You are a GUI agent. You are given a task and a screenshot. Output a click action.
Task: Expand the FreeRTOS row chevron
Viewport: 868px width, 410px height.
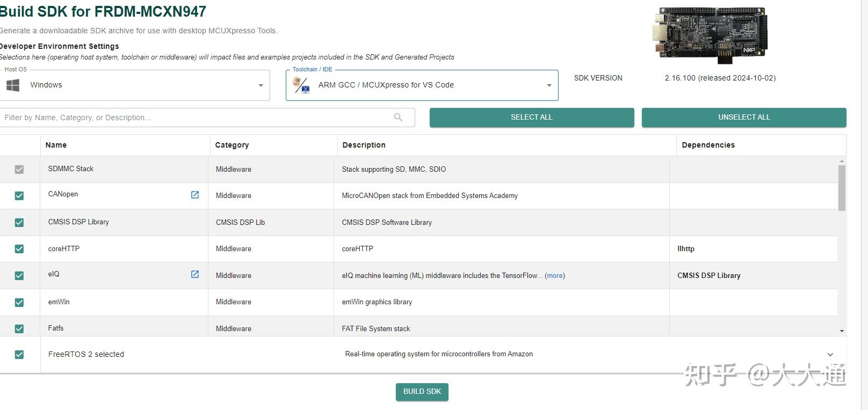(830, 355)
